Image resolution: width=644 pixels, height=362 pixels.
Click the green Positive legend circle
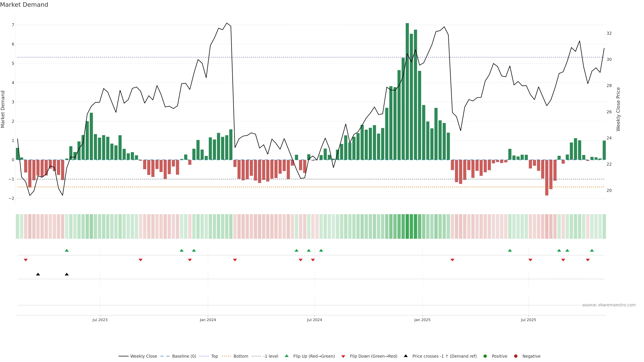click(485, 356)
